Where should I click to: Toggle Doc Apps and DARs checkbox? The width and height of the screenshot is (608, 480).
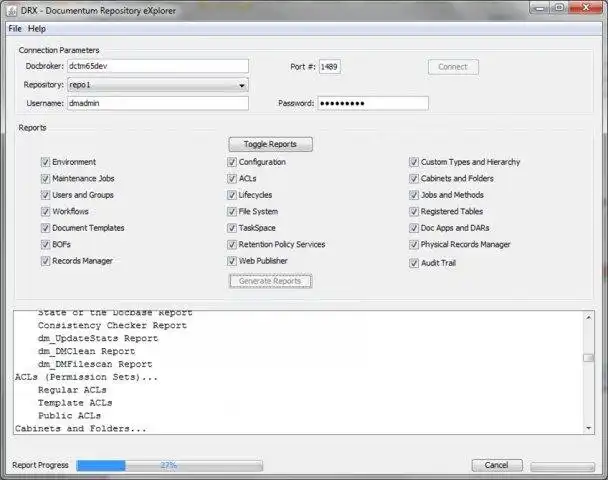(414, 228)
